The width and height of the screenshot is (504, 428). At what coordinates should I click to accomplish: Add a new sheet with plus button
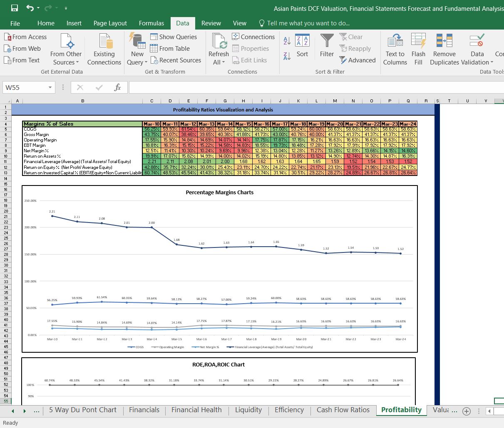tap(467, 411)
